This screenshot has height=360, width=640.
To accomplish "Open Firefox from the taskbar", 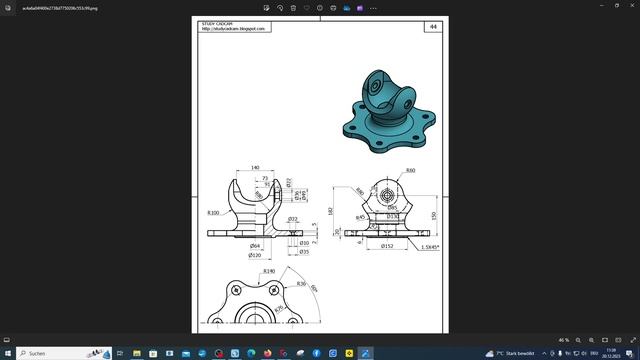I will (x=267, y=353).
